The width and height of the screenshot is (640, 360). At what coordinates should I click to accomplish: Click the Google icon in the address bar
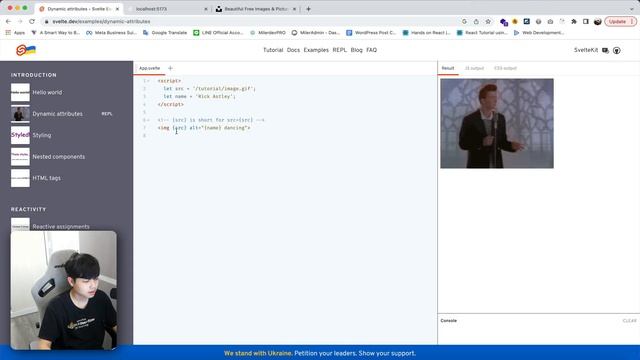tap(464, 21)
